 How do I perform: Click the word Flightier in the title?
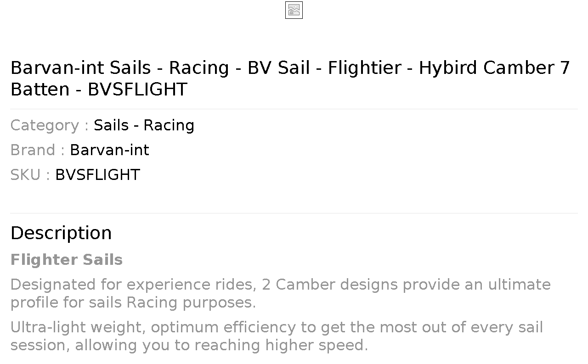click(364, 68)
